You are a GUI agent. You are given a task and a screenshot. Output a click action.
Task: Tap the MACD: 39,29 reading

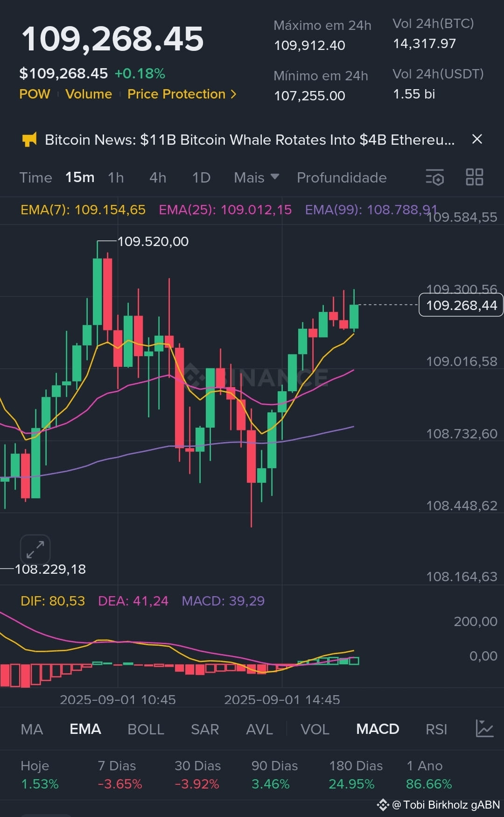click(223, 601)
